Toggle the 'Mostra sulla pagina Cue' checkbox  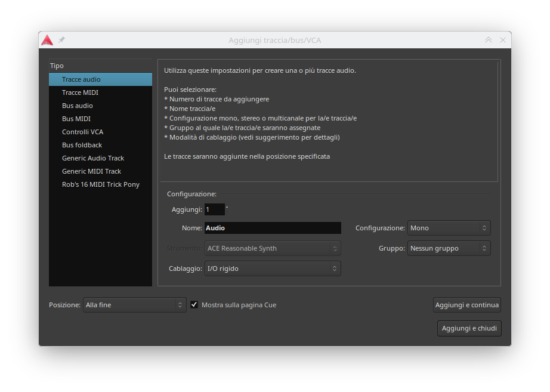[x=194, y=305]
